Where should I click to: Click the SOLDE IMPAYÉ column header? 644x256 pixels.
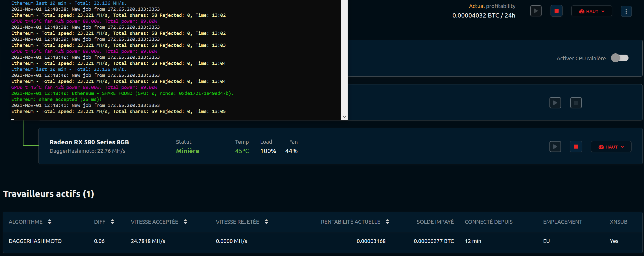435,222
